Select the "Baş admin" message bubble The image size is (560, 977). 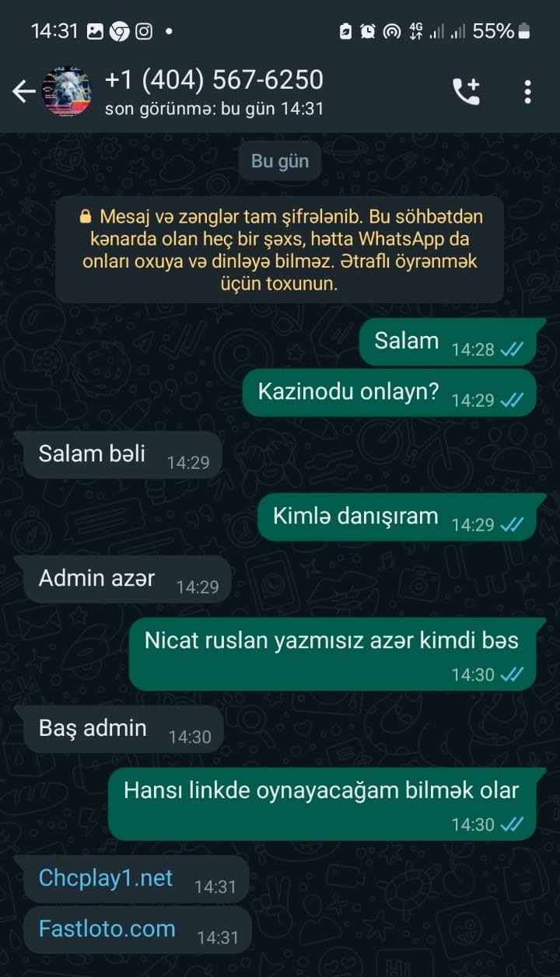point(124,729)
